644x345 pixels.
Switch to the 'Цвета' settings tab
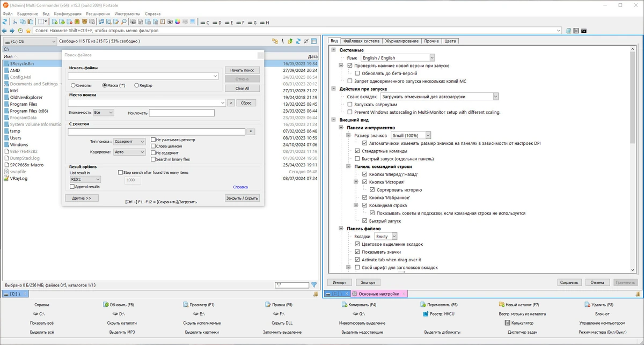click(450, 41)
